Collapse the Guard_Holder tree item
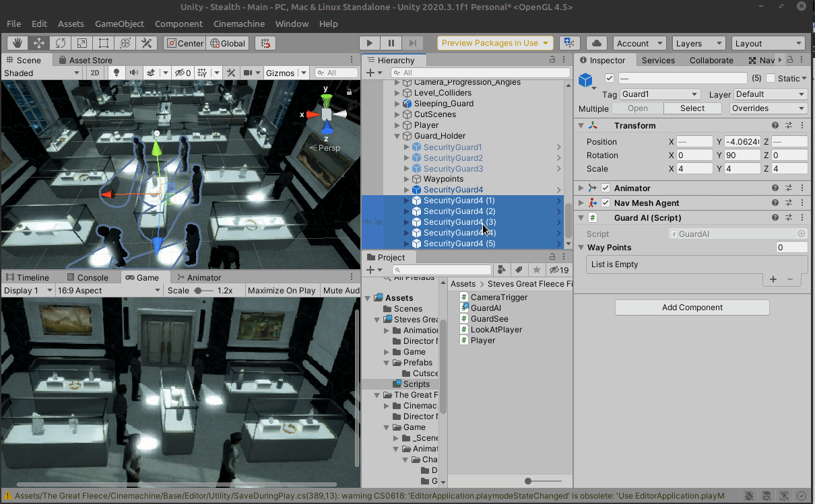Screen dimensions: 815x504 click(397, 136)
